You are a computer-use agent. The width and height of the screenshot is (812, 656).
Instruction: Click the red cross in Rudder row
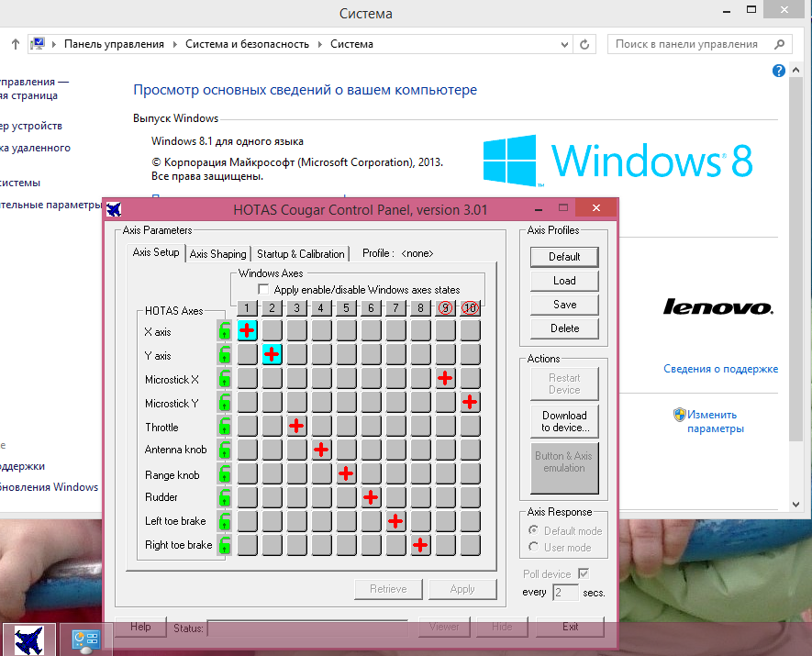(x=371, y=497)
